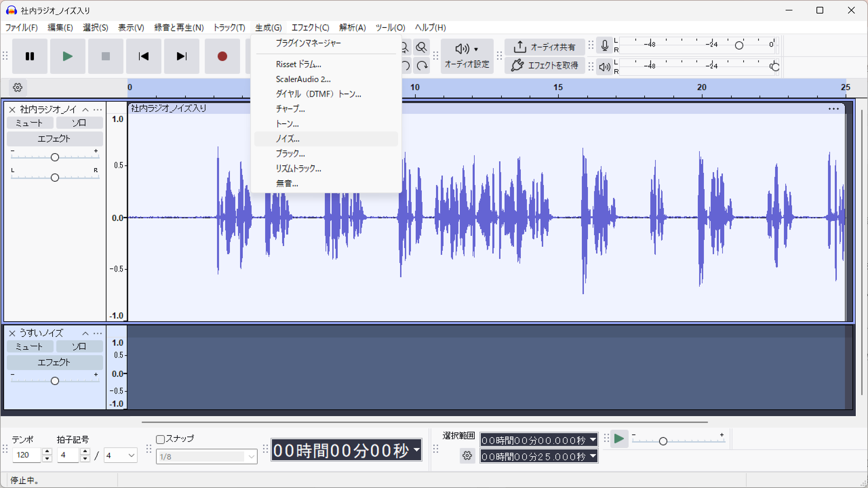Image resolution: width=868 pixels, height=488 pixels.
Task: Select ノイズ... from the 生成 menu
Action: click(326, 139)
